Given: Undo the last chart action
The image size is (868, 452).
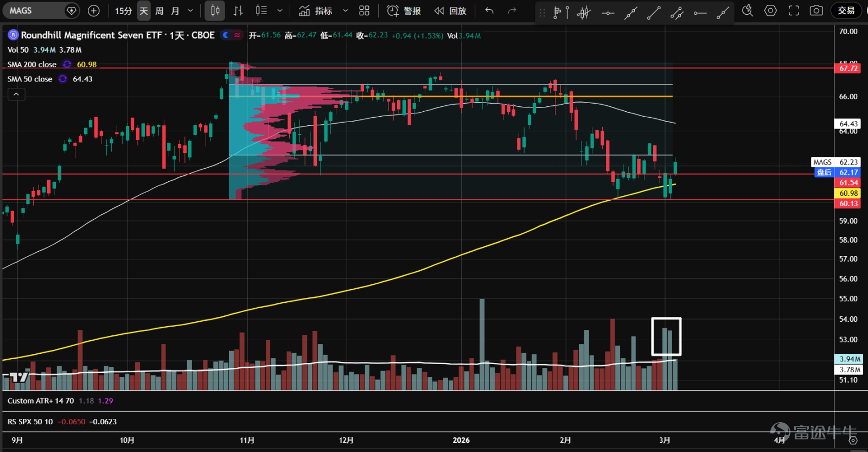Looking at the screenshot, I should click(x=489, y=11).
